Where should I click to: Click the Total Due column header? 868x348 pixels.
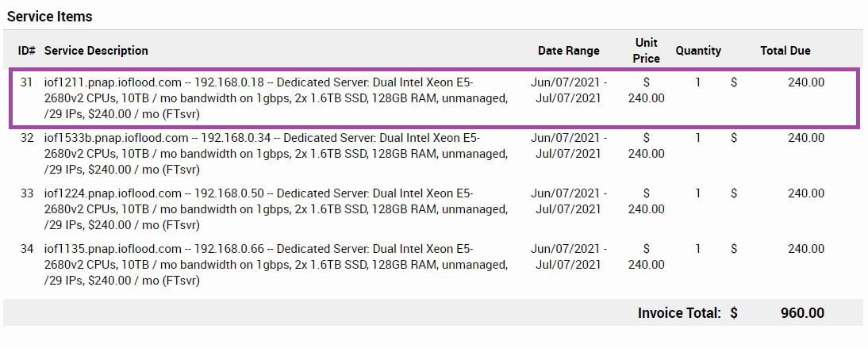pyautogui.click(x=785, y=51)
